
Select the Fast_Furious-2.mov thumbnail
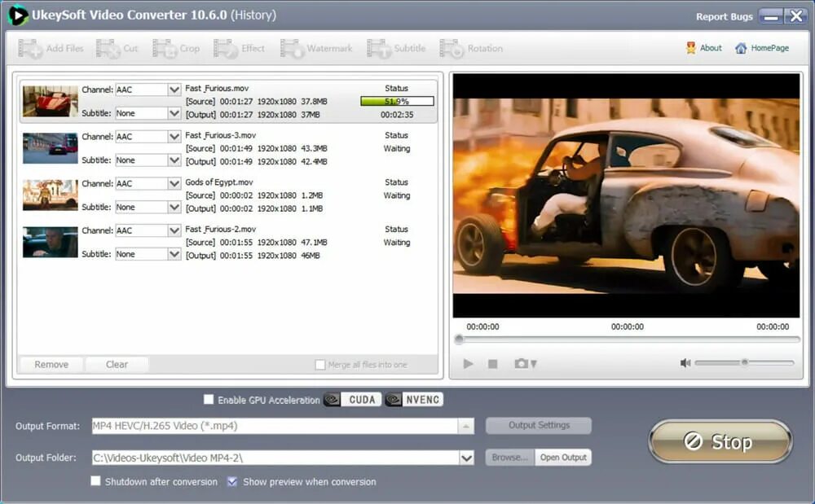(50, 242)
